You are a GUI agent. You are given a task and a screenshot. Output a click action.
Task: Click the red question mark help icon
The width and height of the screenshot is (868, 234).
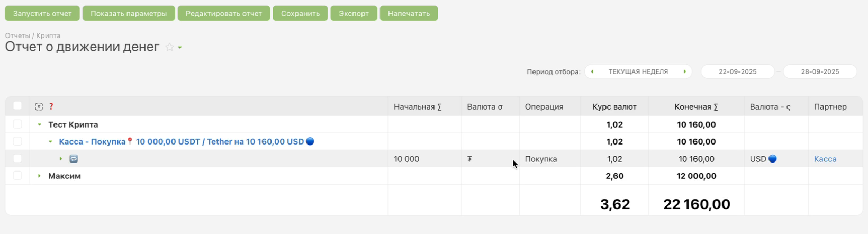(51, 106)
